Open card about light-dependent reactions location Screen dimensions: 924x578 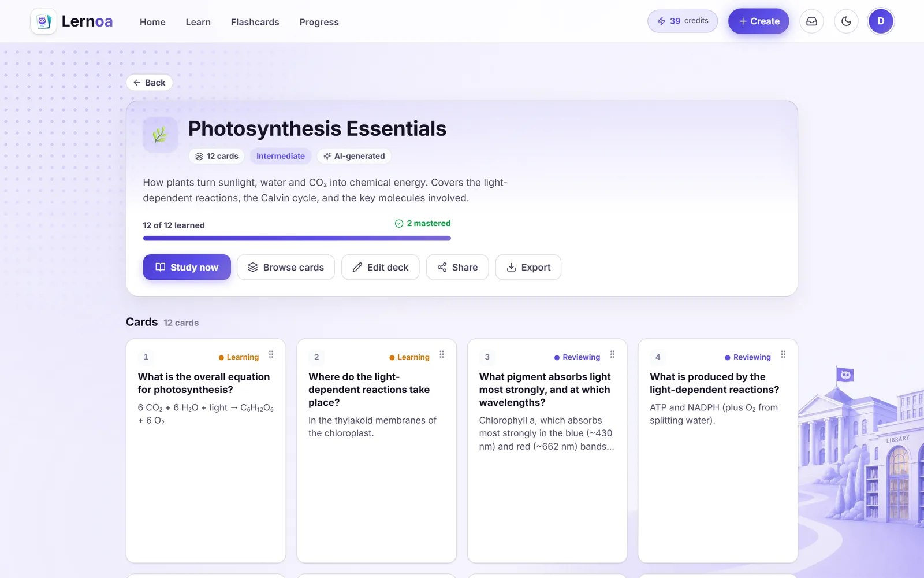coord(377,451)
